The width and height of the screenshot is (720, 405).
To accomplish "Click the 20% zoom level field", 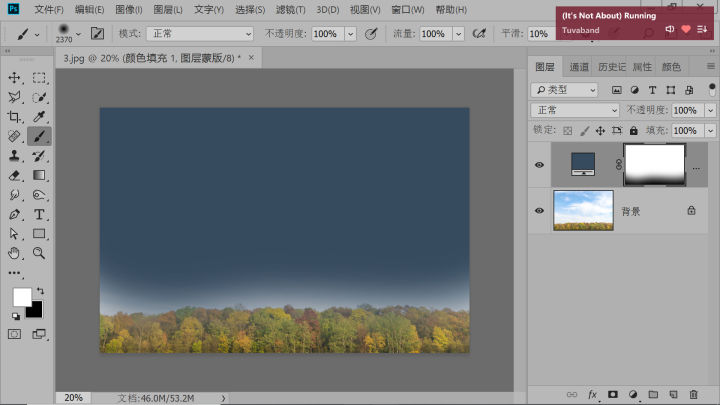I will click(x=74, y=397).
